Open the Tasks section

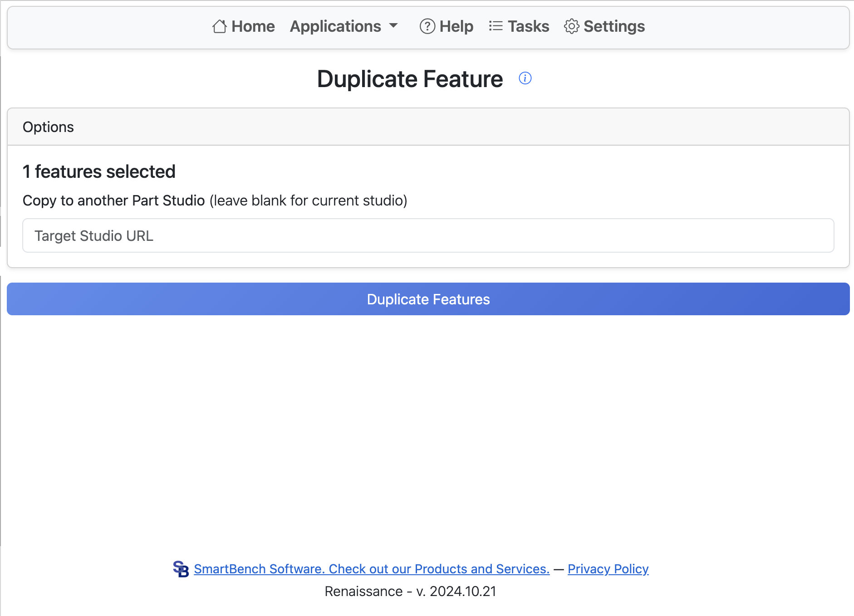[528, 26]
